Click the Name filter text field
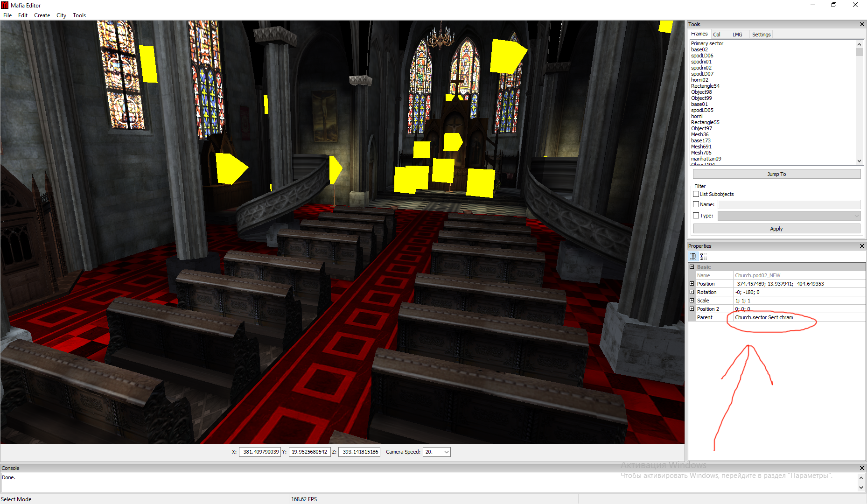This screenshot has height=504, width=867. click(x=789, y=204)
